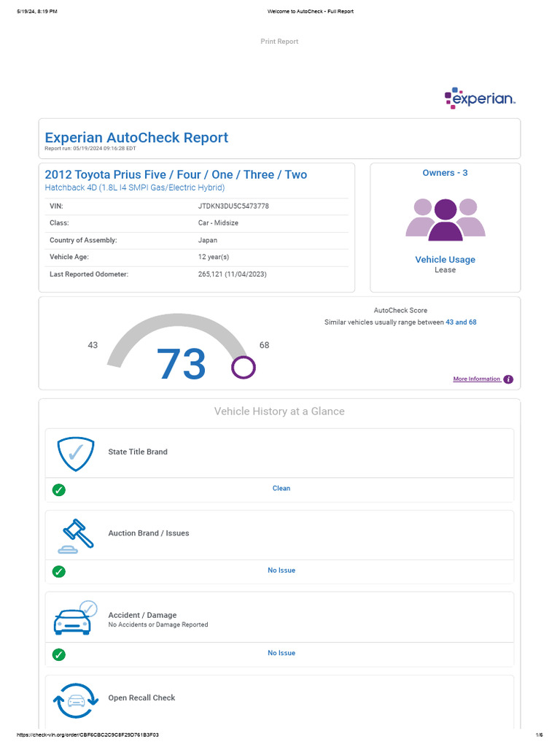Click the Auction Brand / Issues label
560x747 pixels.
point(149,533)
